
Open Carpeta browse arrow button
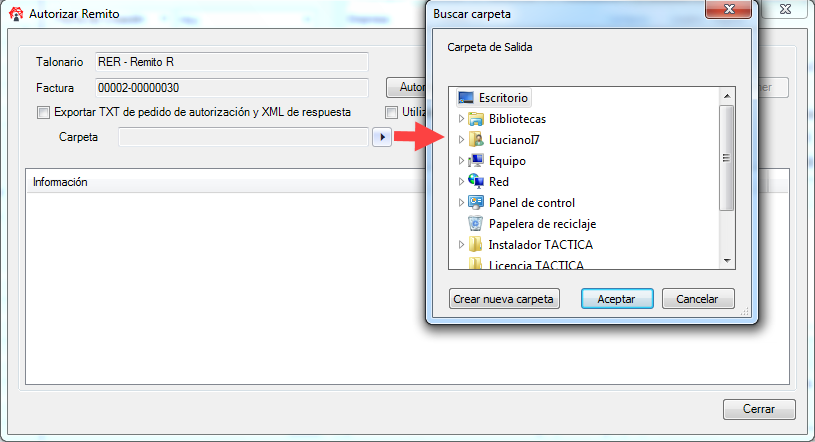[x=382, y=137]
